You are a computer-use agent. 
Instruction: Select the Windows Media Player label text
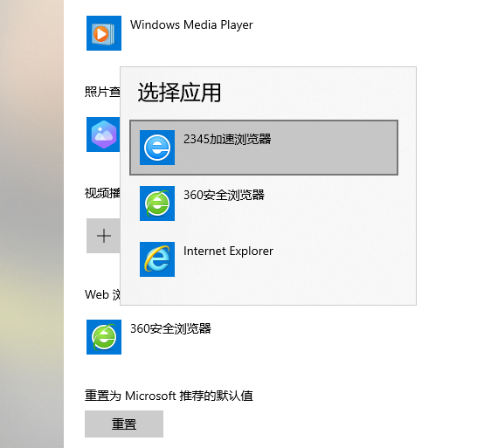191,24
